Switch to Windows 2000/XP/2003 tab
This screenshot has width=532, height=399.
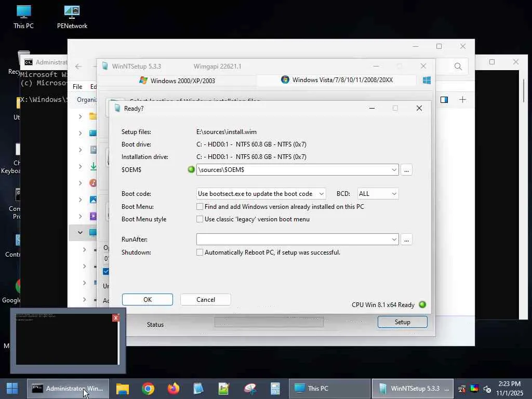click(x=177, y=81)
